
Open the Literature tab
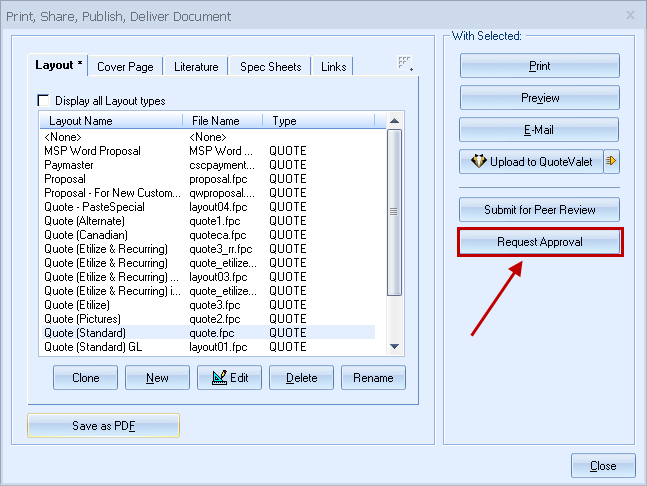196,67
